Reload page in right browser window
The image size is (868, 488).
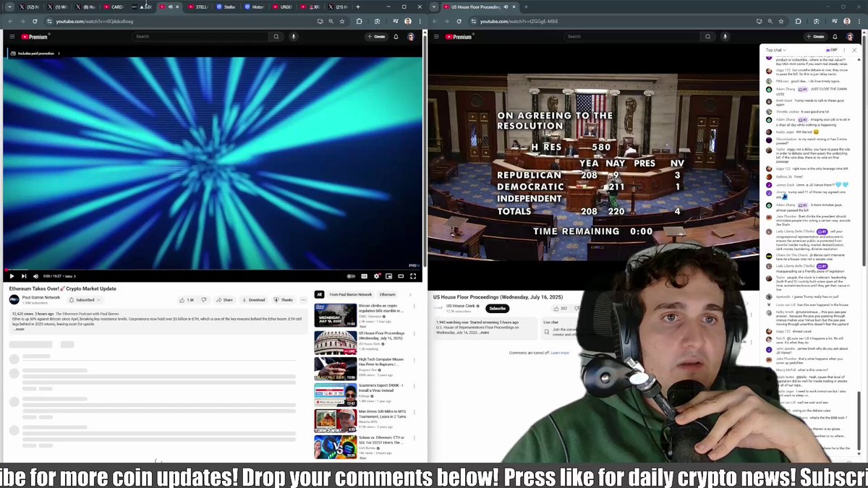coord(459,21)
